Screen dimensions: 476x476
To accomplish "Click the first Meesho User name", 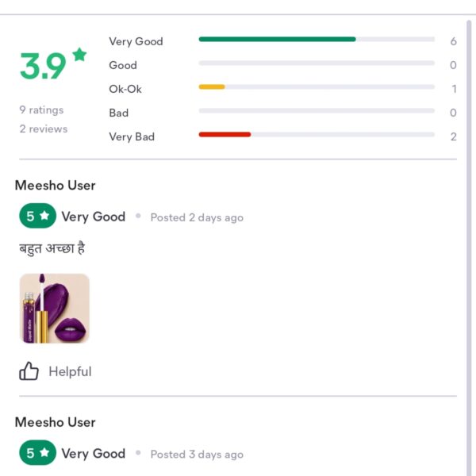I will coord(56,185).
